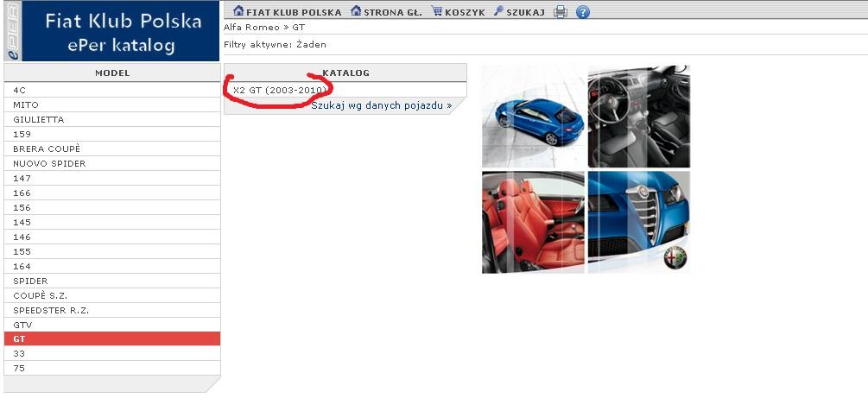The image size is (868, 411).
Task: Select the COUPÈ S.Z. model
Action: (112, 295)
